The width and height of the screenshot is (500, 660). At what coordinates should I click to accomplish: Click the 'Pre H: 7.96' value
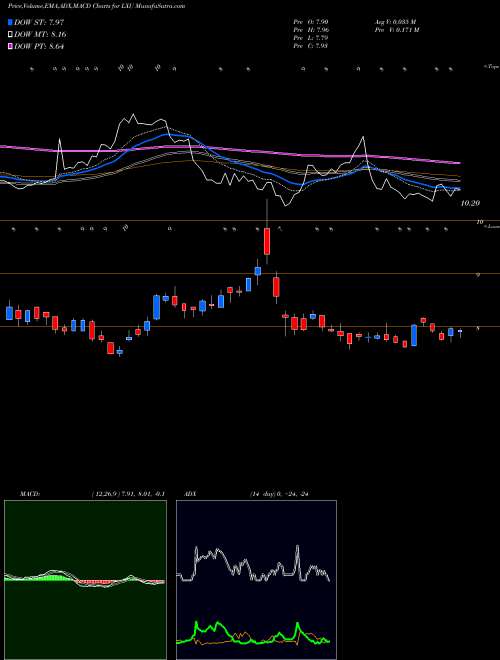point(311,30)
